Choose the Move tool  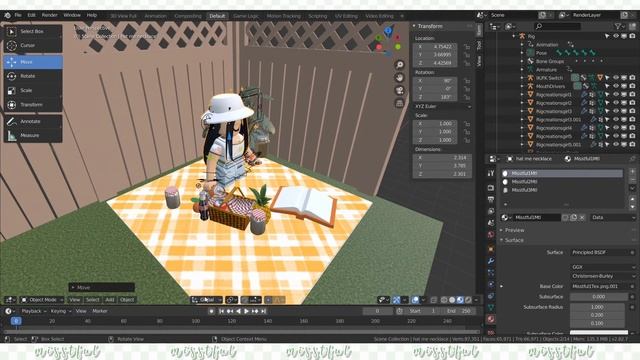tap(33, 62)
